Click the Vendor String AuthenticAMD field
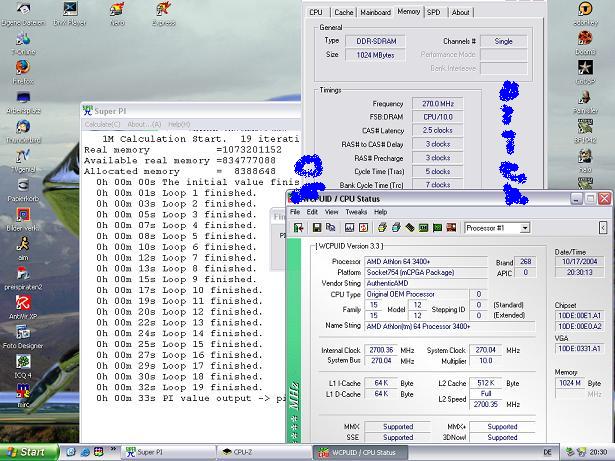This screenshot has width=615, height=461. (426, 283)
